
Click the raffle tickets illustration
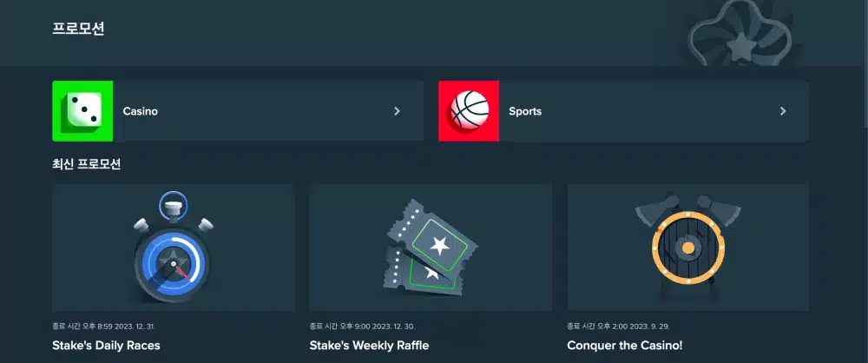point(431,247)
